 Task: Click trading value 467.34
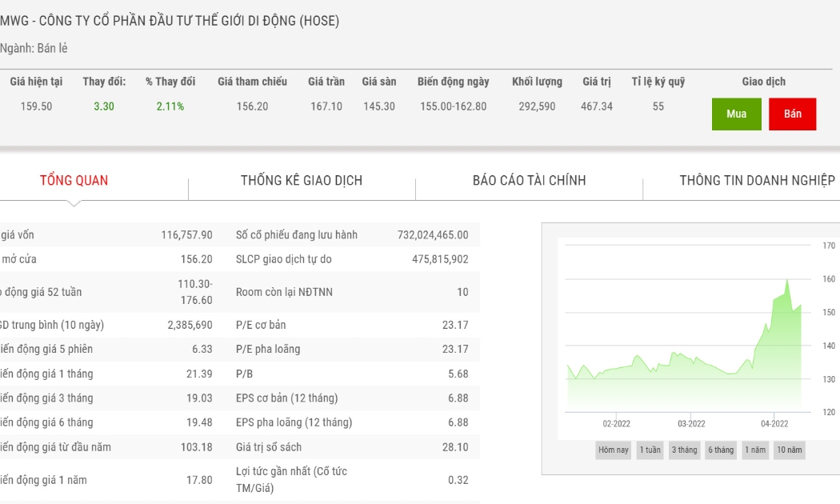pyautogui.click(x=597, y=106)
